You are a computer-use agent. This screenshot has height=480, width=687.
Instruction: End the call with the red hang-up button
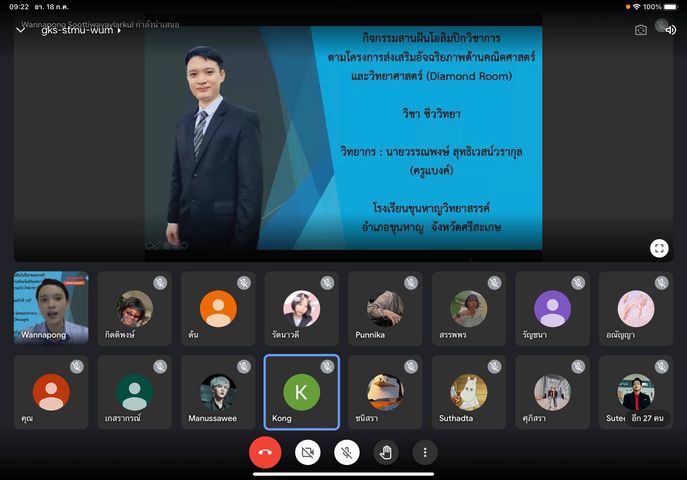coord(265,452)
